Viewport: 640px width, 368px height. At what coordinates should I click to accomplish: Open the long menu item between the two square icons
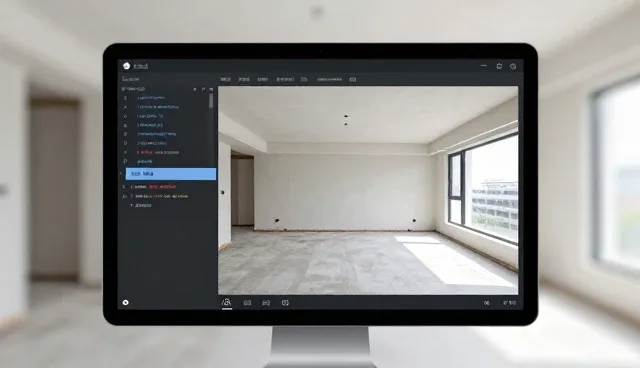(329, 80)
